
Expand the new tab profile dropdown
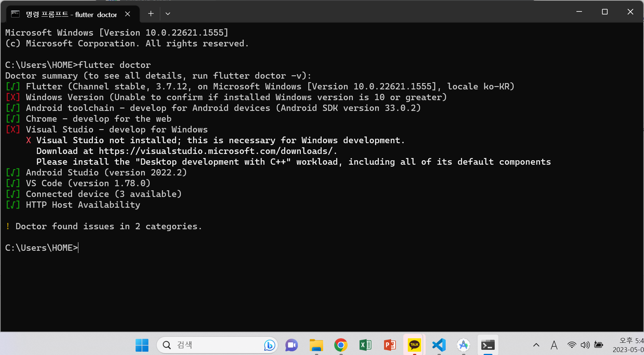click(x=168, y=14)
